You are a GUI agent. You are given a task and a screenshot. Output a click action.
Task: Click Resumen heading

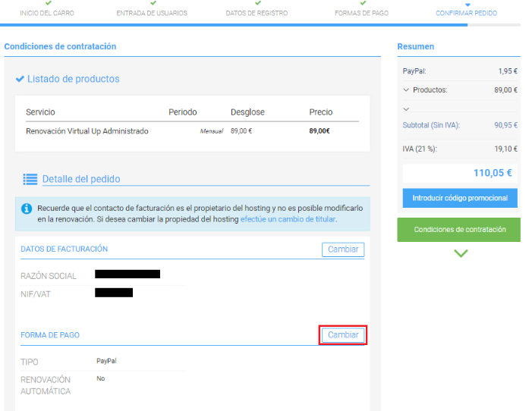point(416,46)
